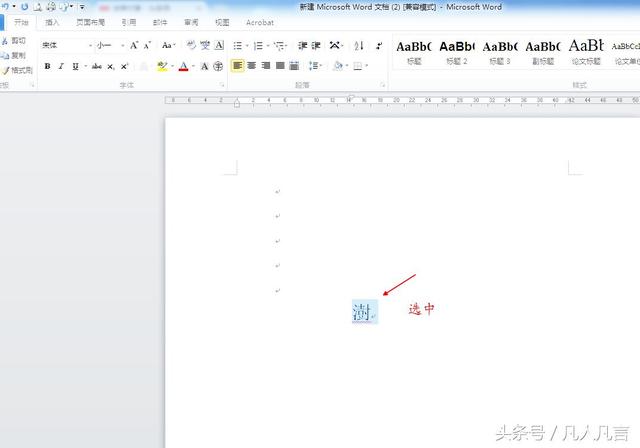Viewport: 640px width, 448px height.
Task: Open the highlight color dropdown arrow
Action: pyautogui.click(x=172, y=66)
